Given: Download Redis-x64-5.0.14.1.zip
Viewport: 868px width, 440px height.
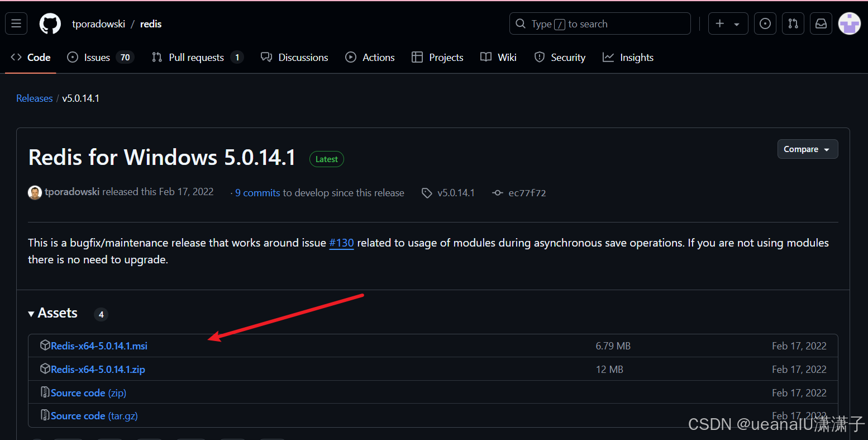Looking at the screenshot, I should click(x=98, y=369).
